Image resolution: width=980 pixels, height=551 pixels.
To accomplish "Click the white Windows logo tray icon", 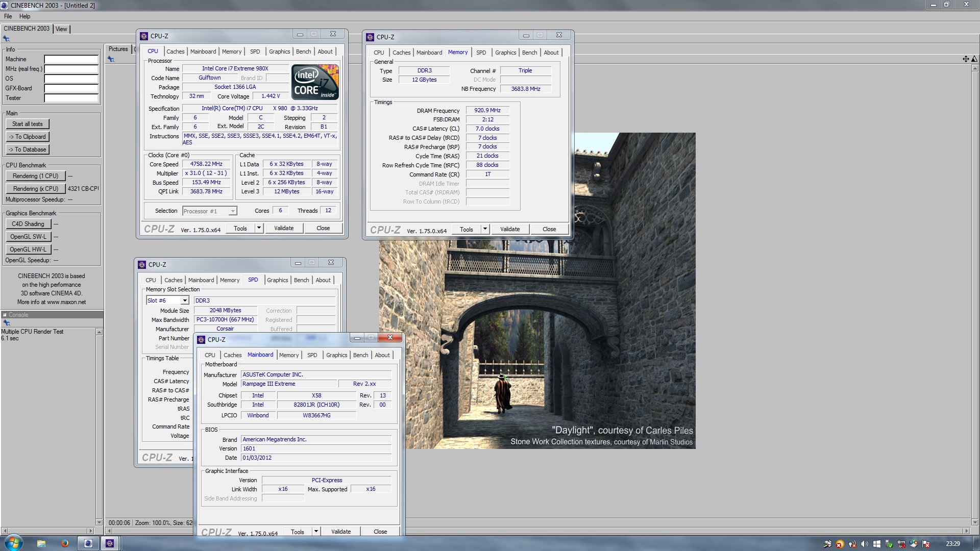I will pyautogui.click(x=877, y=544).
